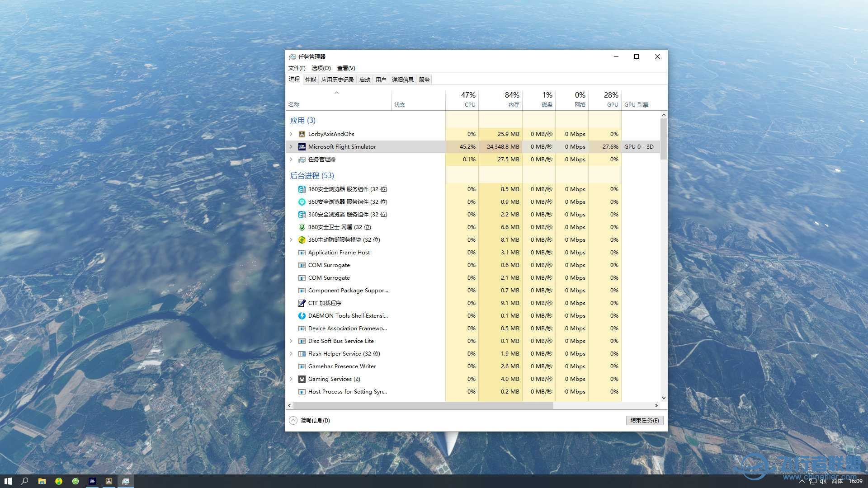Screen dimensions: 868x488
Task: Click the scroll down arrow of process list
Action: pyautogui.click(x=664, y=398)
